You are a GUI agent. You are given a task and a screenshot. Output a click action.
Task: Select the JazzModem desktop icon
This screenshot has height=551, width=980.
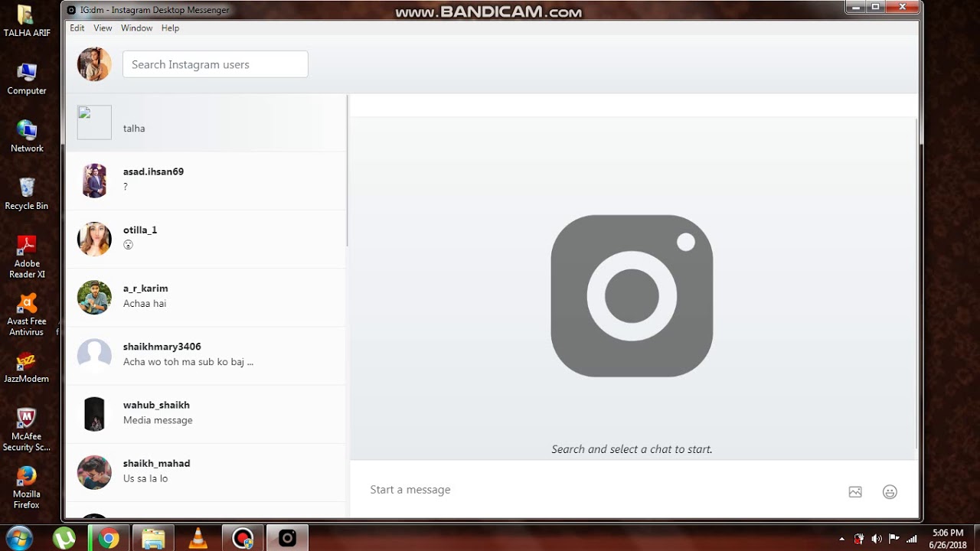tap(27, 367)
